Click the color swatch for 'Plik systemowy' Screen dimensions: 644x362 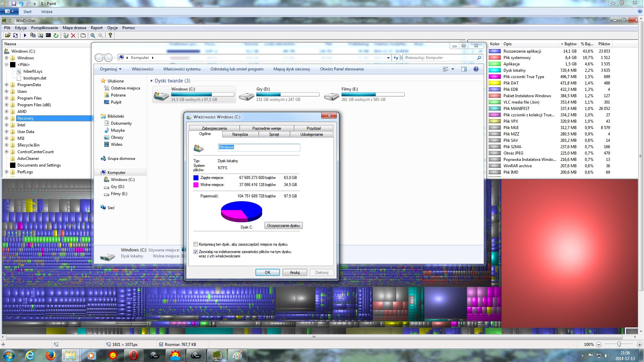tap(495, 58)
